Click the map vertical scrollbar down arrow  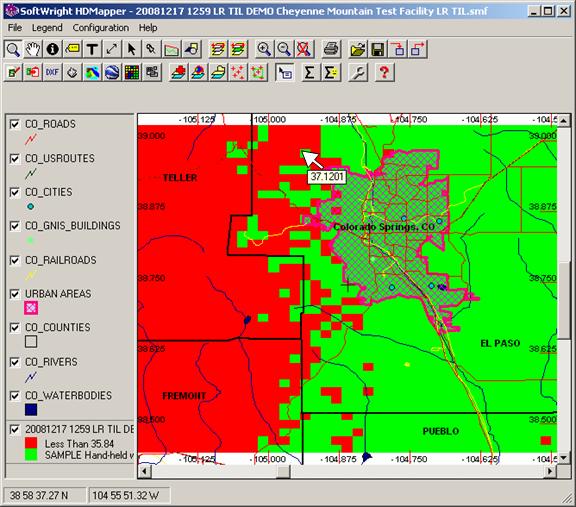564,458
